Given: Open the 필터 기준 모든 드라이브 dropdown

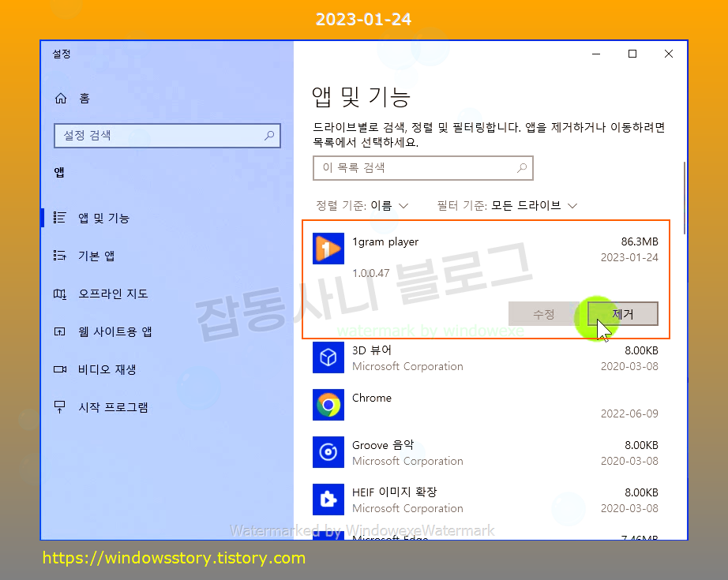Looking at the screenshot, I should tap(507, 205).
